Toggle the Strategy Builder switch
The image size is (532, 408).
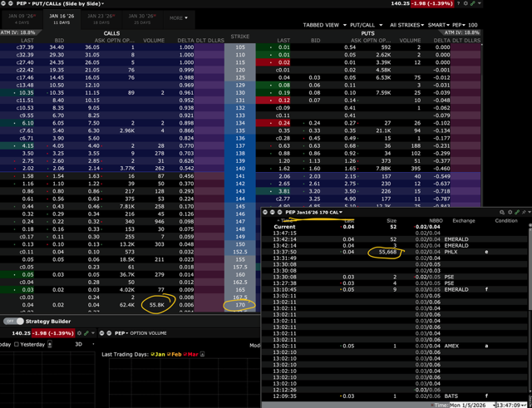pyautogui.click(x=13, y=321)
